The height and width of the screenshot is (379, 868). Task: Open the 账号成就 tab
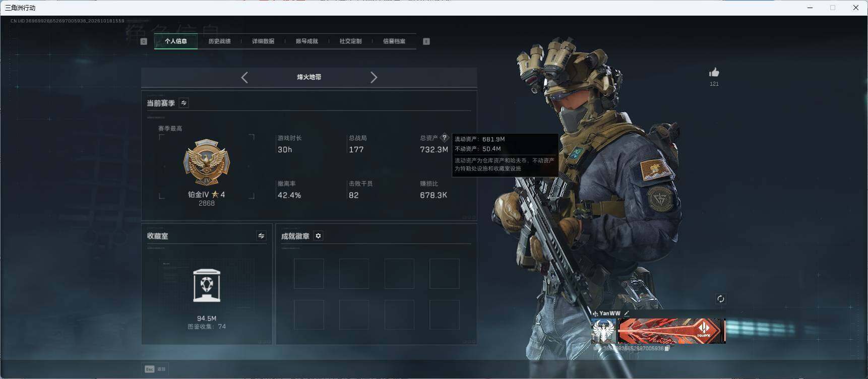306,41
